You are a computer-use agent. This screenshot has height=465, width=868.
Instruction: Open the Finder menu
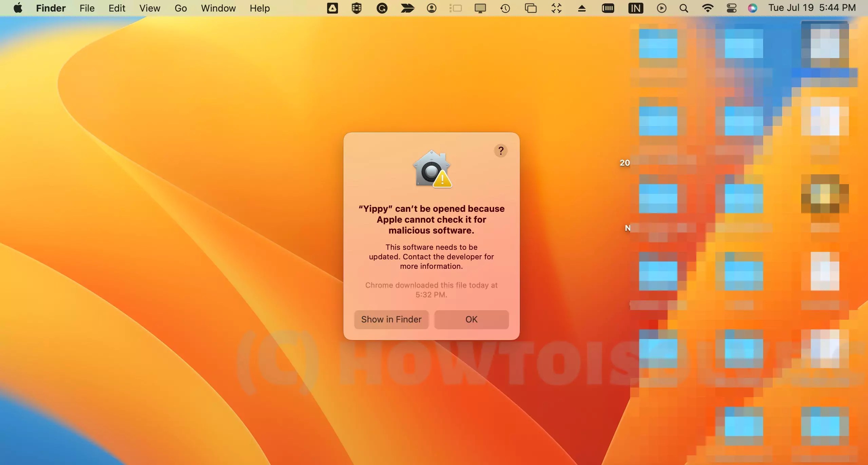(51, 8)
